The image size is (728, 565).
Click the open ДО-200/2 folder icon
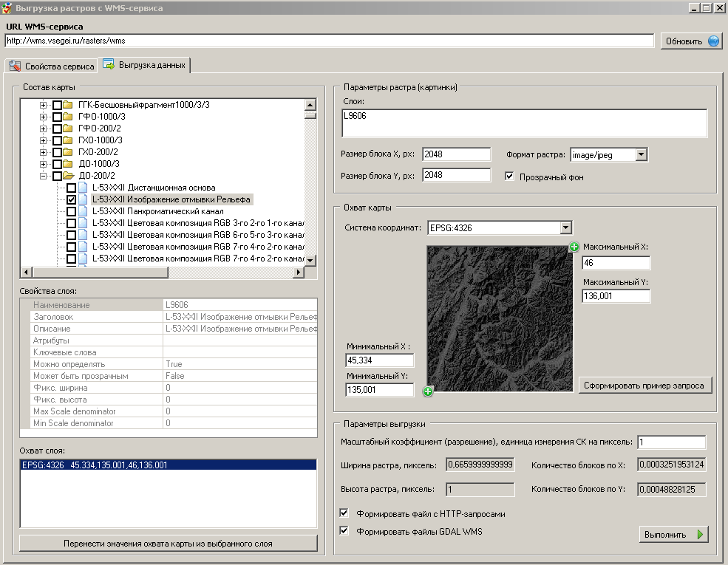(68, 176)
